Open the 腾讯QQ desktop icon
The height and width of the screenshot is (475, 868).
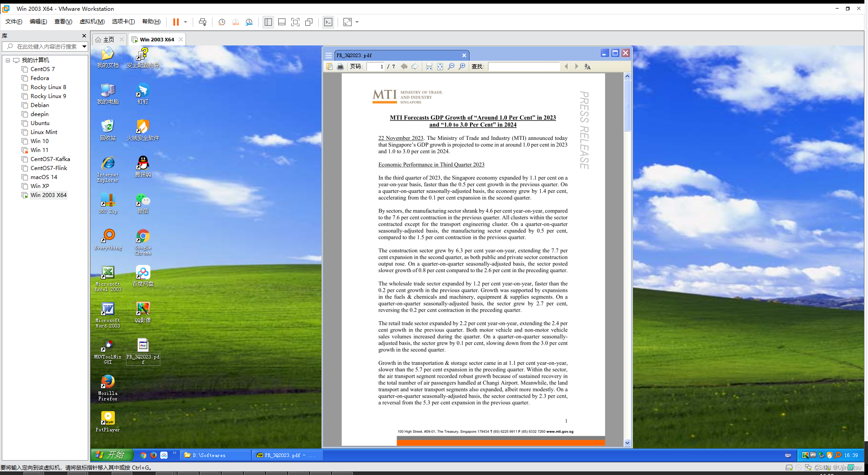(x=143, y=166)
